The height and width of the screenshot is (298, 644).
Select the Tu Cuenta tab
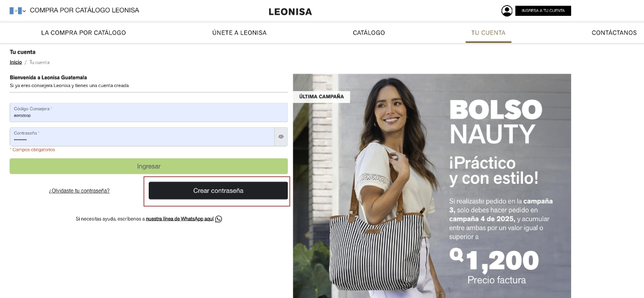(489, 33)
